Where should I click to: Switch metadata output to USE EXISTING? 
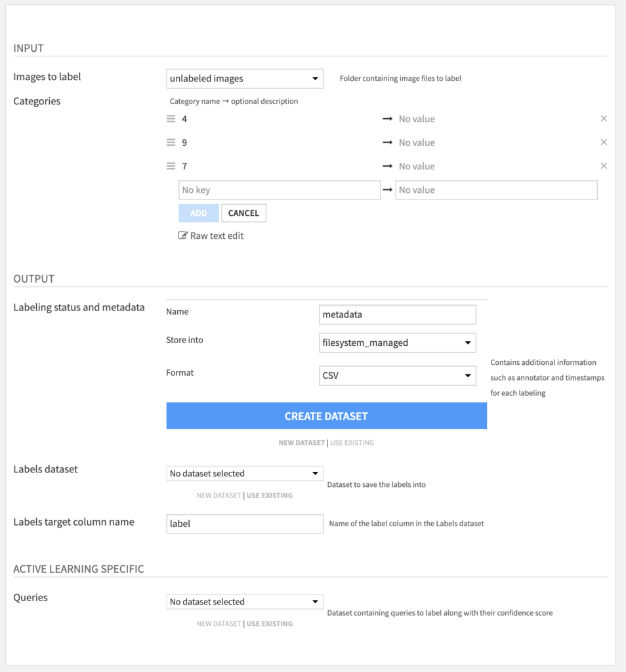point(352,443)
